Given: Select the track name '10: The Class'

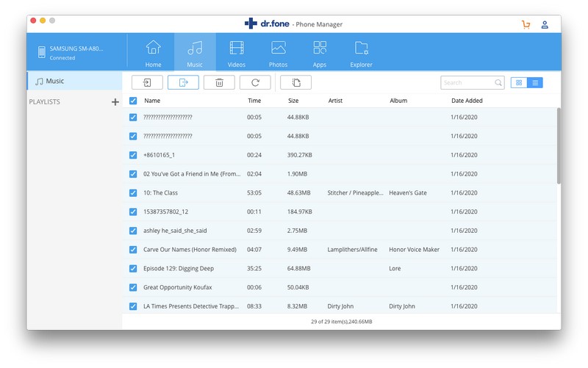Looking at the screenshot, I should (x=160, y=193).
